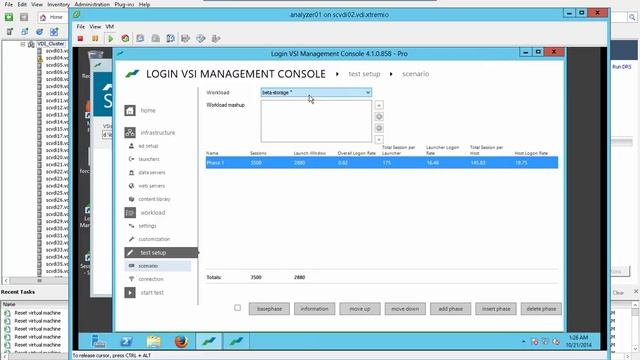
Task: Select the Phase 1 row in the table
Action: (382, 163)
